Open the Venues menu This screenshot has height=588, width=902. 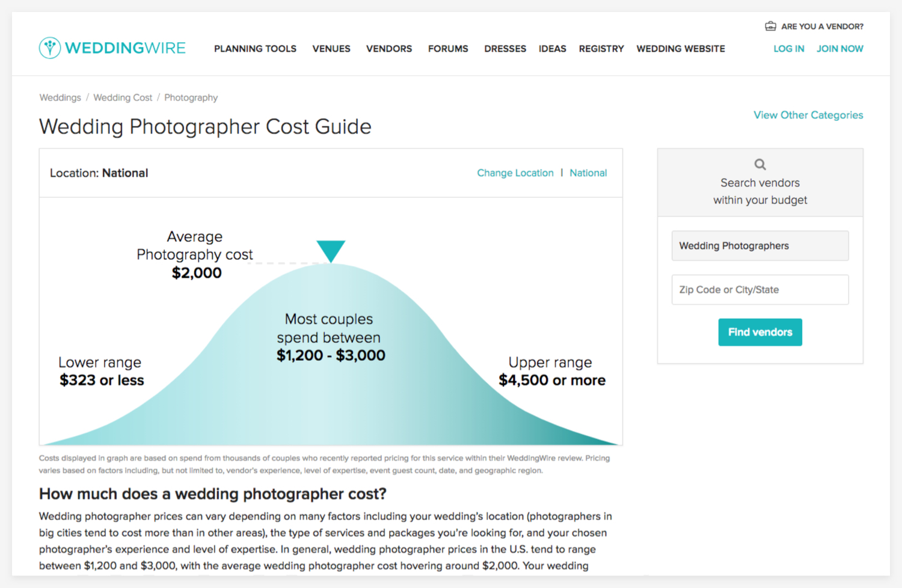click(331, 49)
